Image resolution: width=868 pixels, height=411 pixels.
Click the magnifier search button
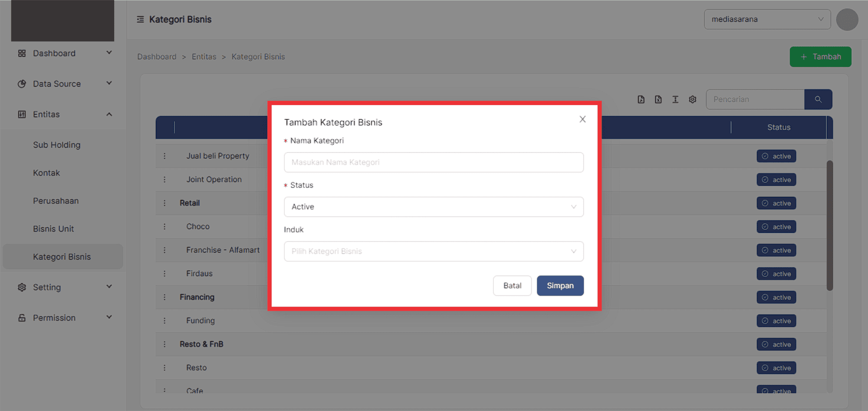(x=818, y=99)
